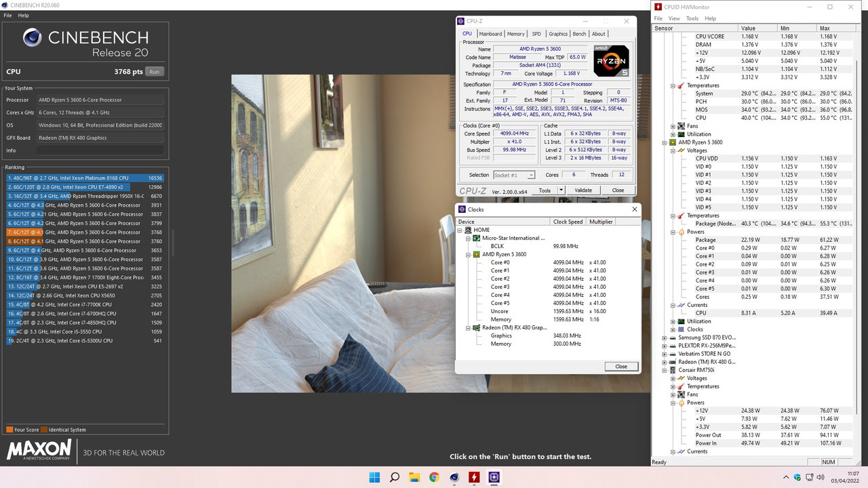Click the Multiplier column header in Clocks
The width and height of the screenshot is (868, 488).
(601, 222)
